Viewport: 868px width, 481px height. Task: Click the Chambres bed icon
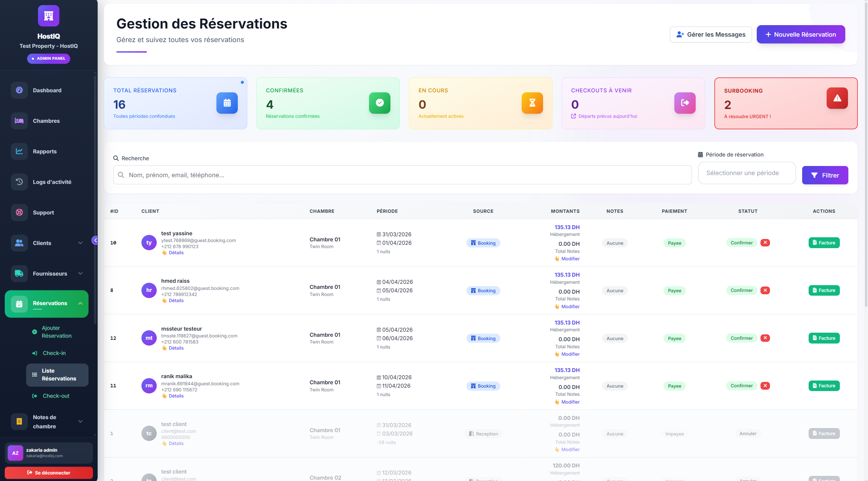coord(19,121)
